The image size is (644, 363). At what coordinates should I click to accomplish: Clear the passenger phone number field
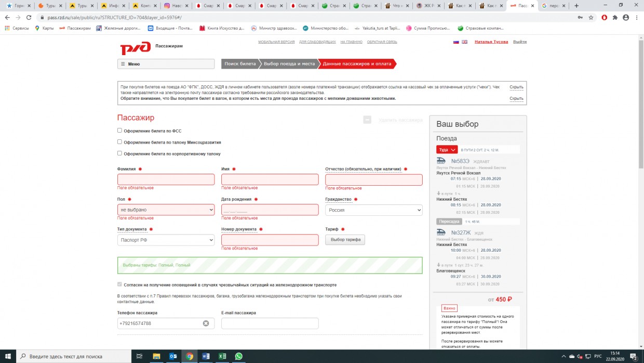tap(206, 323)
